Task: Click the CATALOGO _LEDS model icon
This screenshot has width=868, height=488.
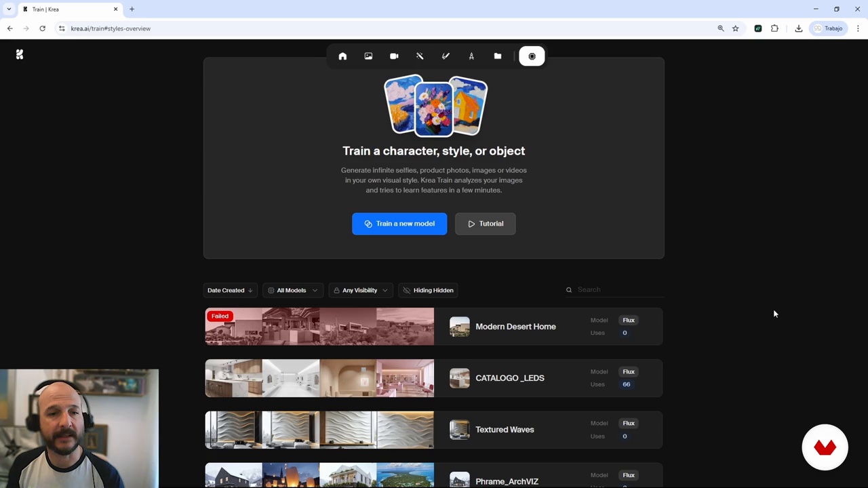Action: point(459,378)
